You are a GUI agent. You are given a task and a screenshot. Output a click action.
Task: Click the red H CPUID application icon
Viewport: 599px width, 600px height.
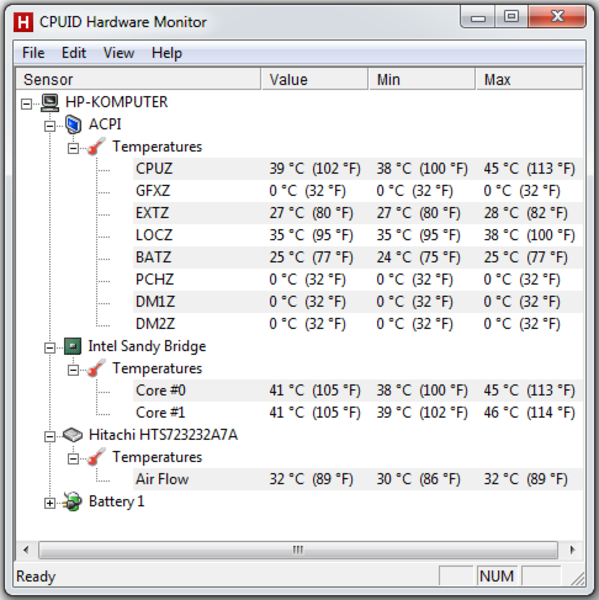[x=23, y=22]
